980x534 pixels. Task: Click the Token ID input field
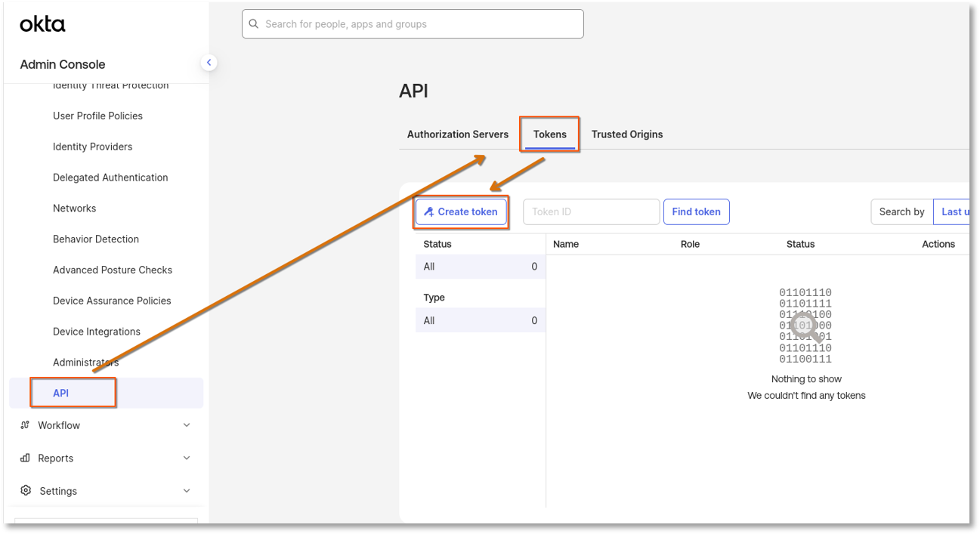pos(591,212)
